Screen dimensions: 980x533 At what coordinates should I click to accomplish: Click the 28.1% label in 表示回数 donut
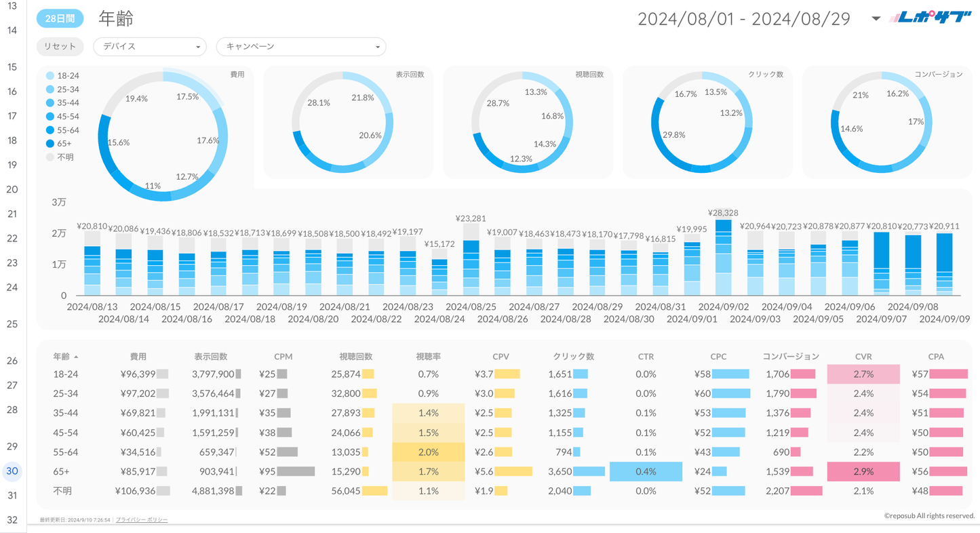coord(319,103)
